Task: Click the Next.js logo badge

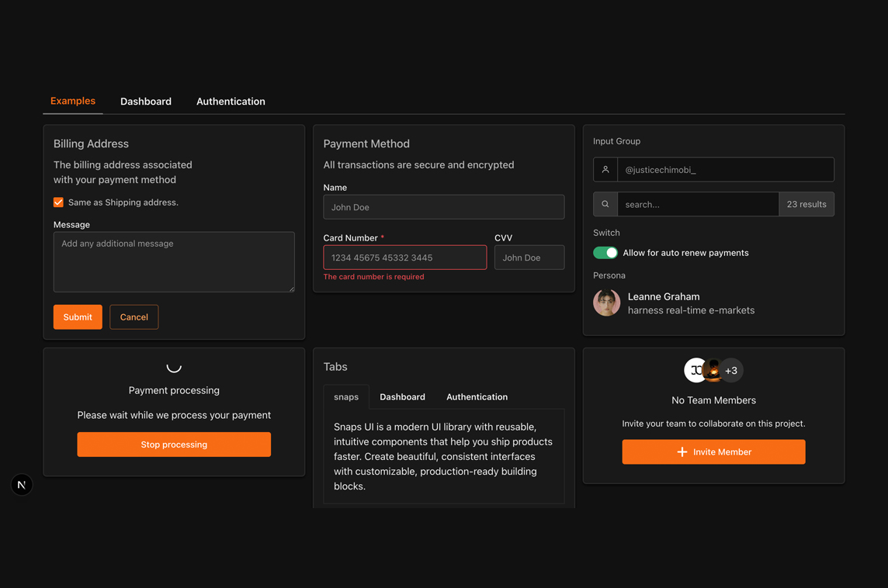Action: 22,485
